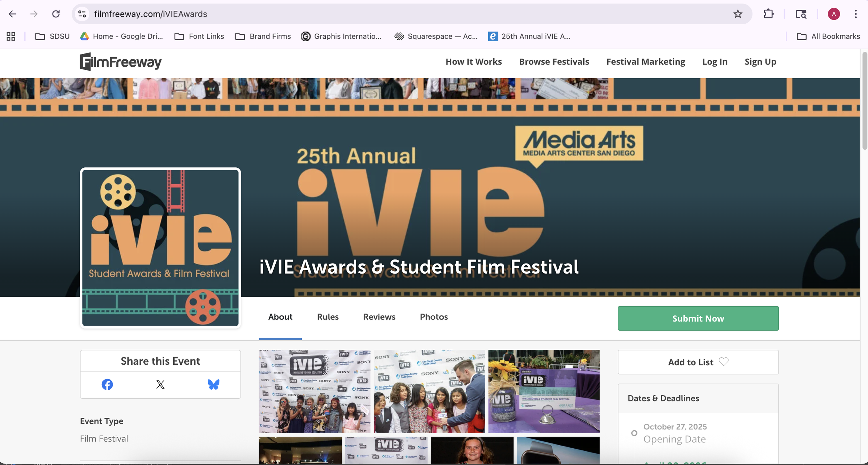The image size is (868, 465).
Task: Switch to the Photos tab
Action: pos(434,317)
